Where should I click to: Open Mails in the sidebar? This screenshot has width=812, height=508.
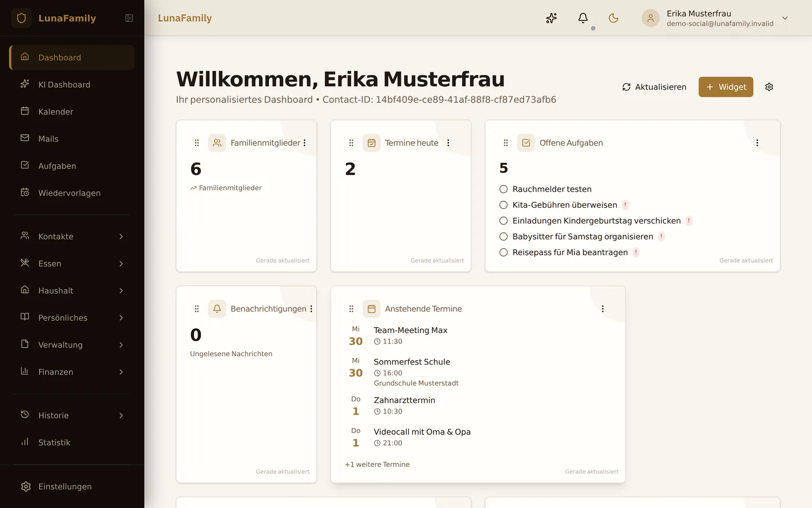pos(72,139)
